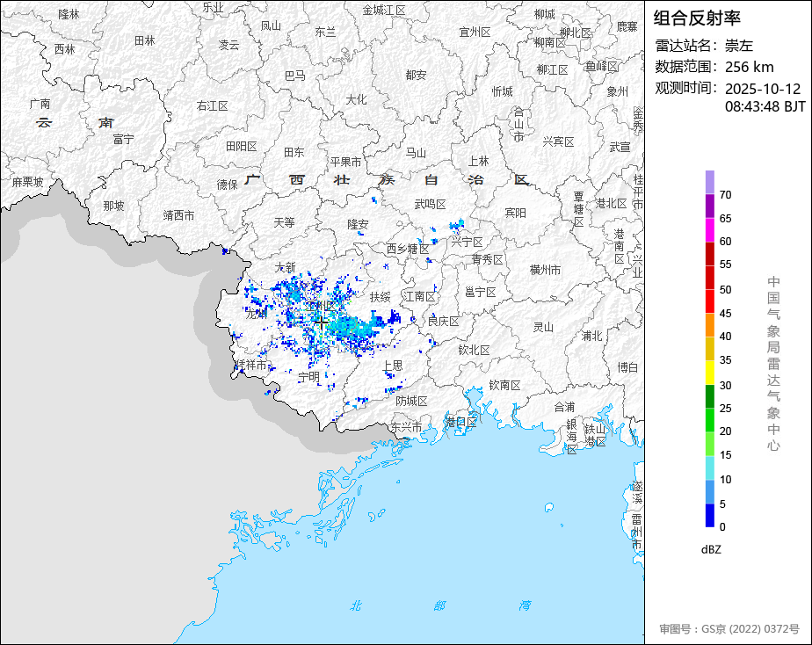
Task: Click the radar station name 崇左
Action: click(x=738, y=46)
